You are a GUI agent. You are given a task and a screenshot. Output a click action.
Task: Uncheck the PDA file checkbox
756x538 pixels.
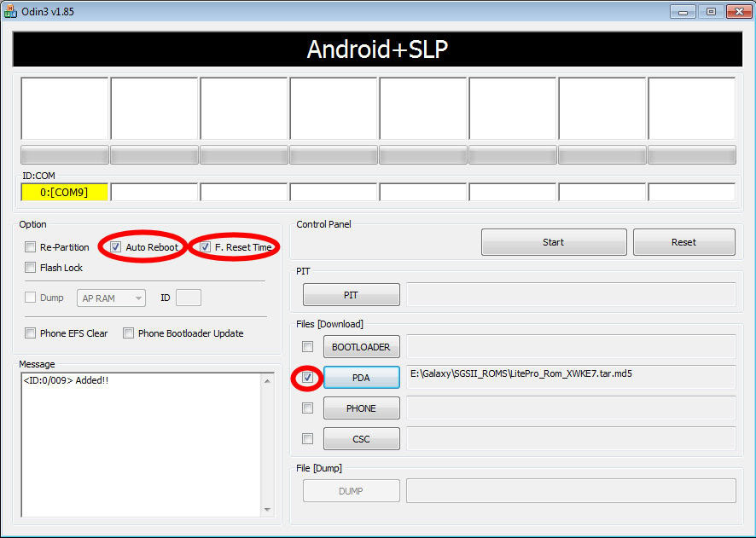307,378
